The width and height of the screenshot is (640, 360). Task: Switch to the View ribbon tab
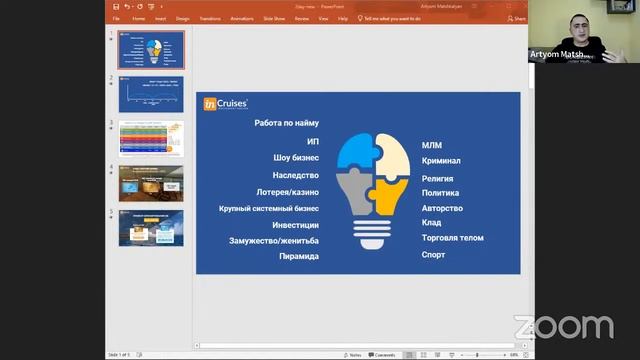click(x=323, y=19)
